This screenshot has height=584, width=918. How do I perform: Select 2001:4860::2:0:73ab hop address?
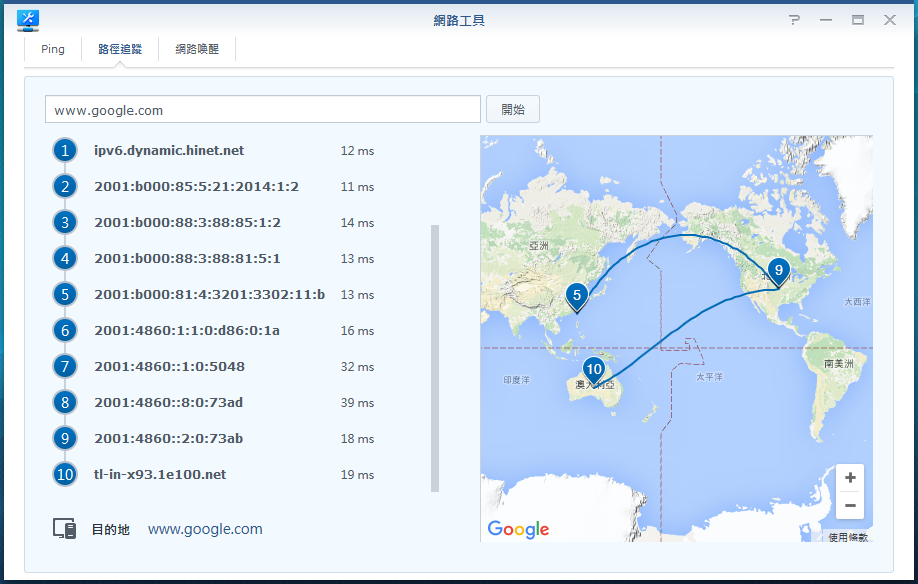tap(169, 438)
